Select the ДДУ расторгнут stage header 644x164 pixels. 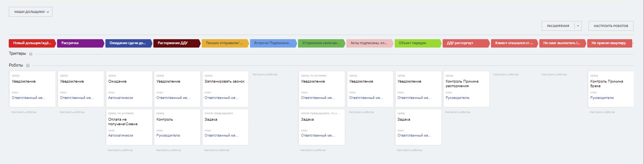coord(465,43)
